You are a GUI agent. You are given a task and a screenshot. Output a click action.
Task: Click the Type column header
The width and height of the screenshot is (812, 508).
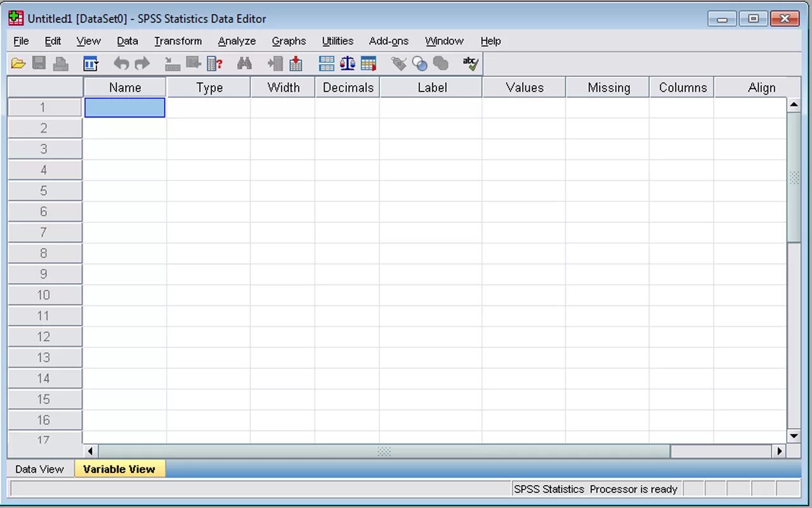[209, 88]
